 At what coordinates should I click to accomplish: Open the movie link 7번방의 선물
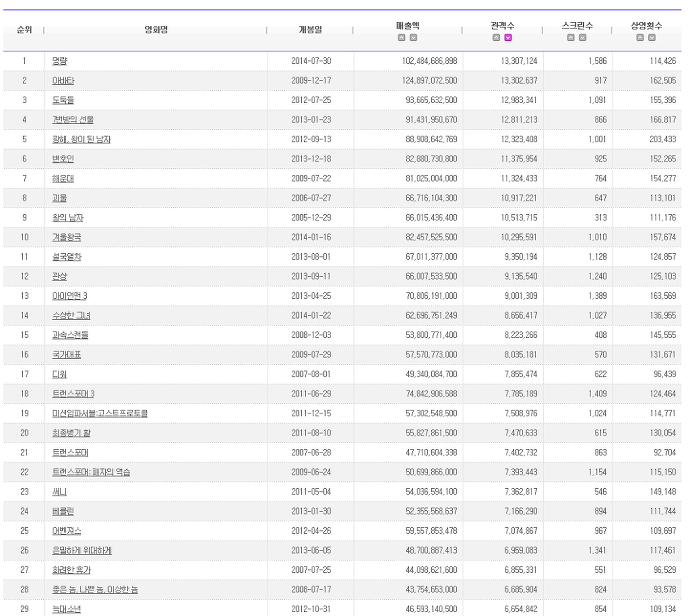(x=73, y=120)
